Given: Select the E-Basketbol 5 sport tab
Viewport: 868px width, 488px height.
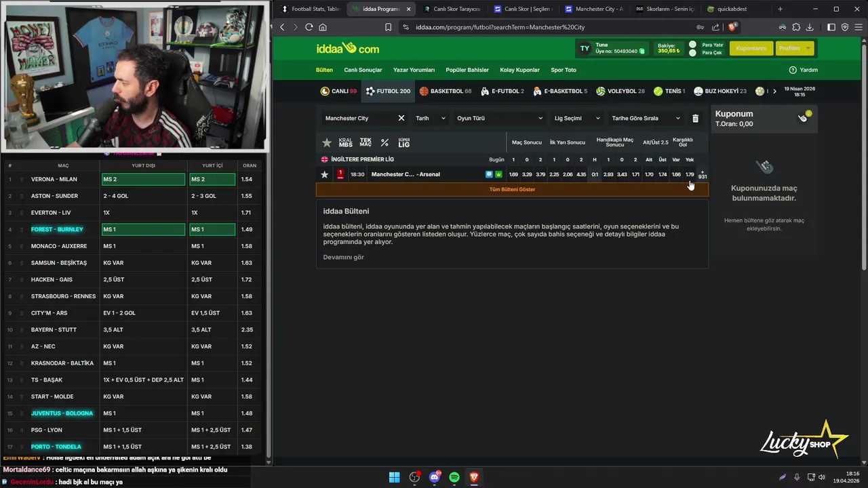Looking at the screenshot, I should pos(560,91).
